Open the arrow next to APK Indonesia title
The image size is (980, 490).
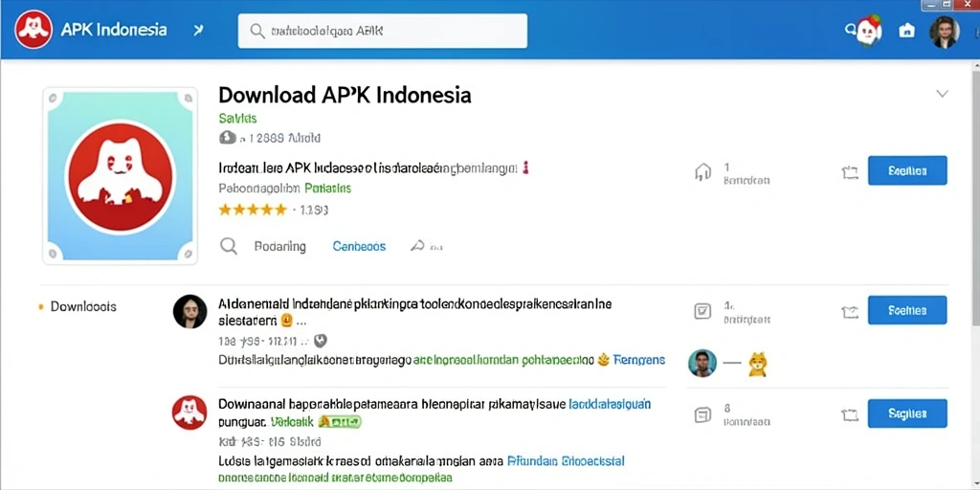198,30
